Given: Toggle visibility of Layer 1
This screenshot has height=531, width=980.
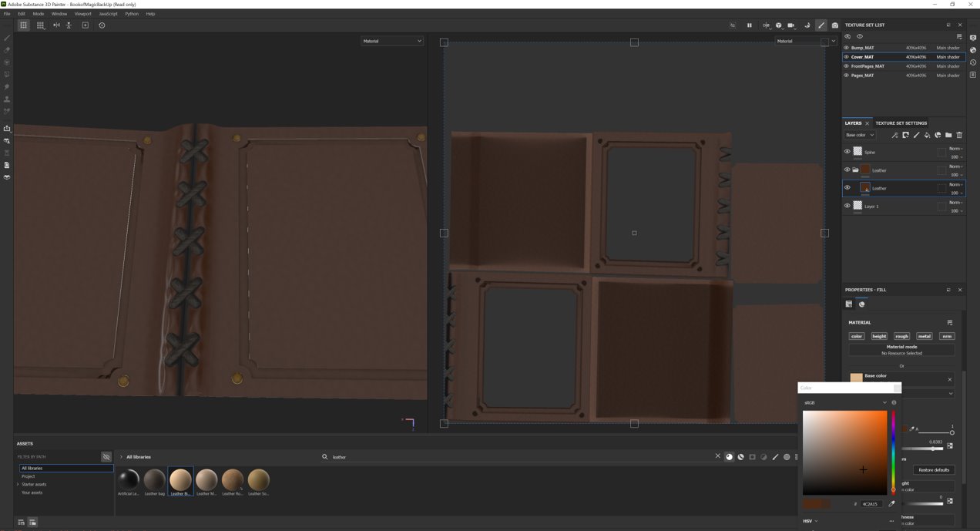Looking at the screenshot, I should pyautogui.click(x=847, y=206).
